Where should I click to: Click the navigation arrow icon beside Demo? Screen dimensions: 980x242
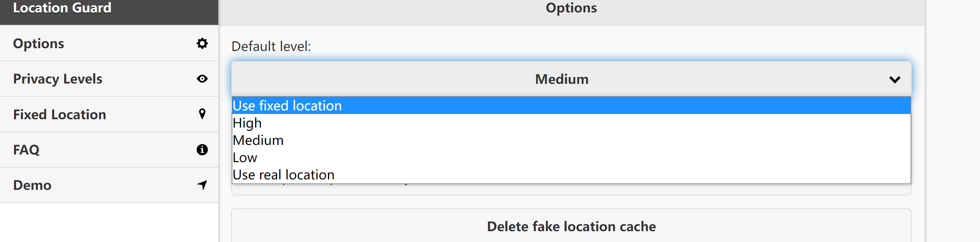click(x=202, y=185)
